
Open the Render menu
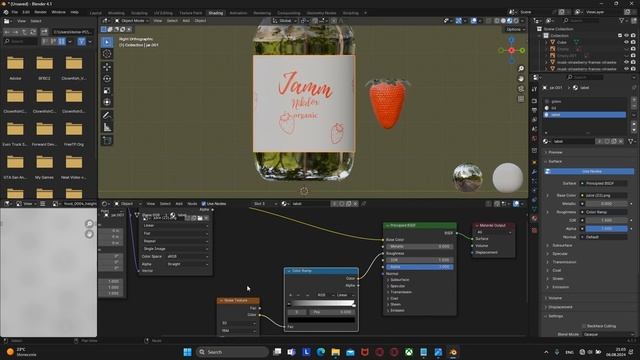coord(40,12)
